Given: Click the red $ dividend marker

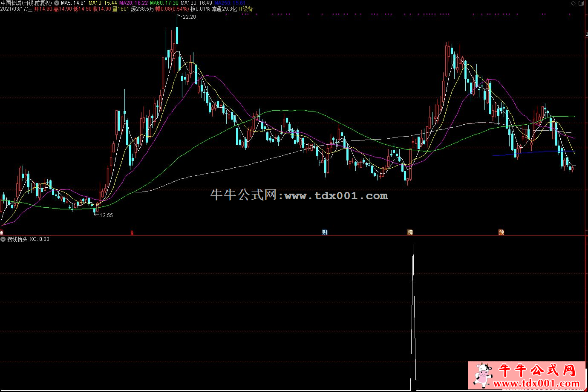Looking at the screenshot, I should 132,232.
